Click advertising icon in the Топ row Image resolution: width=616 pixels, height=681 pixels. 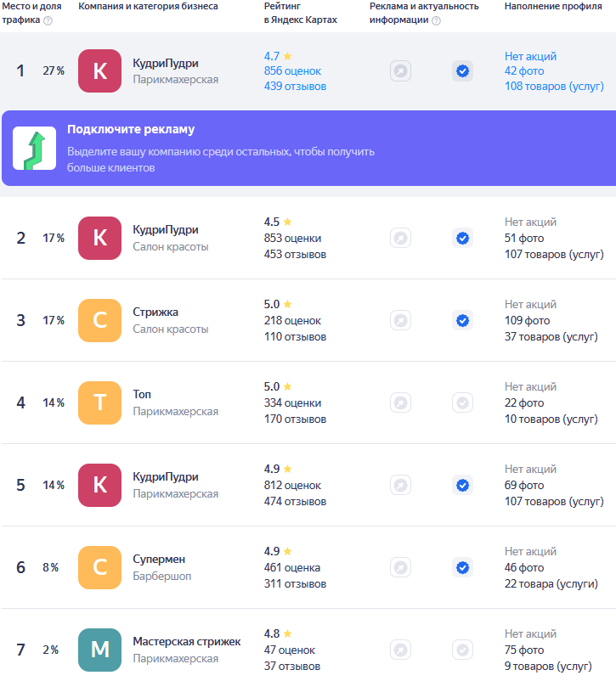pyautogui.click(x=400, y=402)
